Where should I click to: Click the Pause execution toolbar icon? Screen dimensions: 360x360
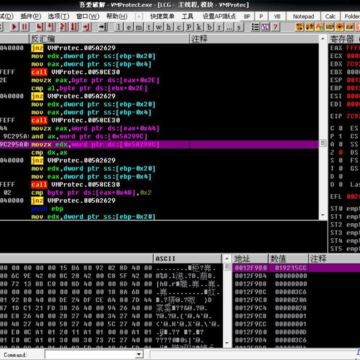click(x=24, y=27)
